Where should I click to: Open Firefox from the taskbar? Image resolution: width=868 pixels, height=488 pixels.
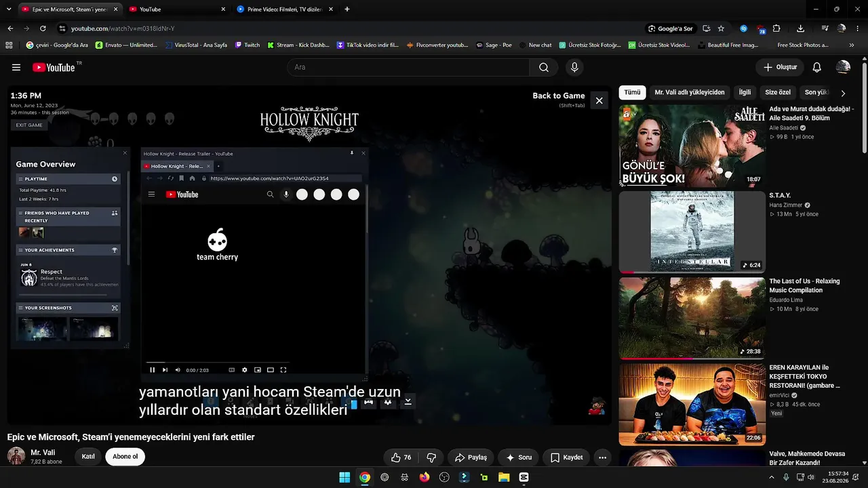425,477
